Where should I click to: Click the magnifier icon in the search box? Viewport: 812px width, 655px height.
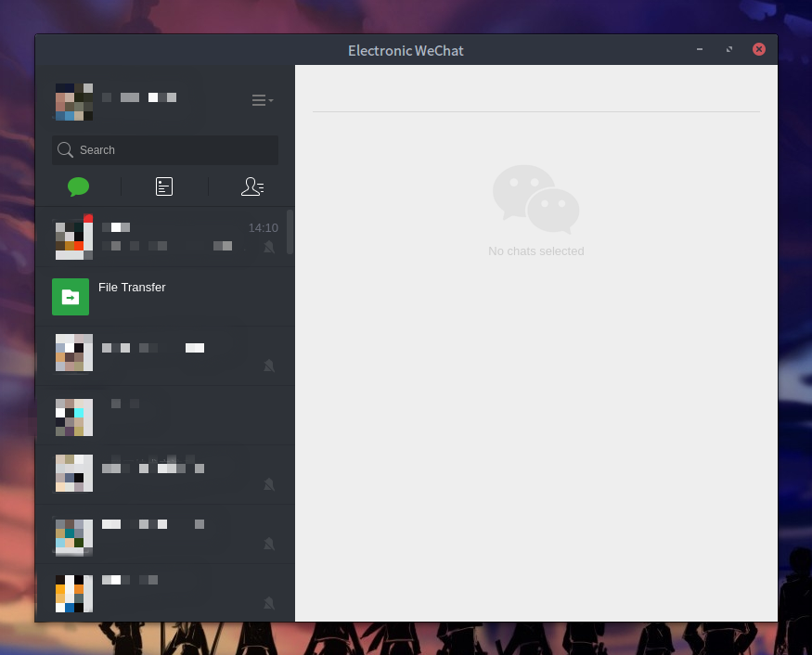point(65,150)
